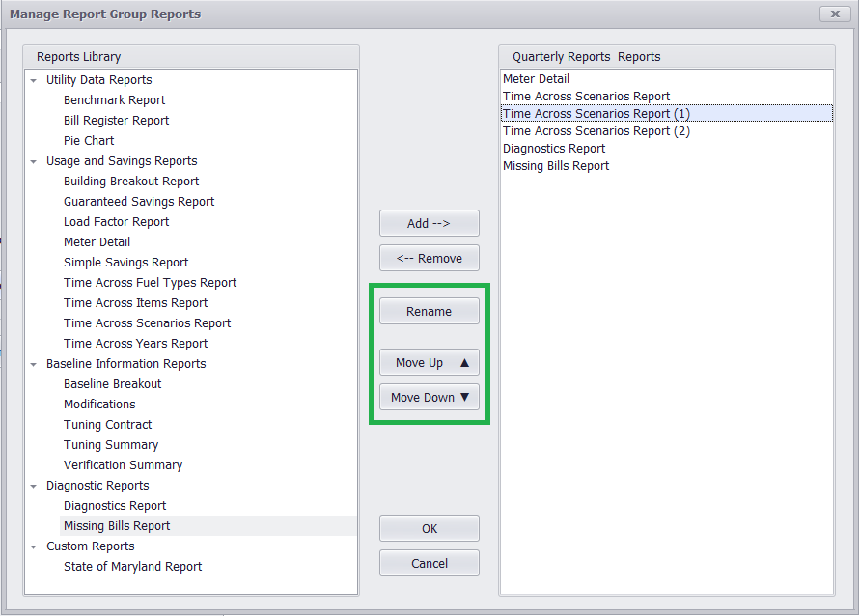Collapse the Utility Data Reports group

click(34, 81)
